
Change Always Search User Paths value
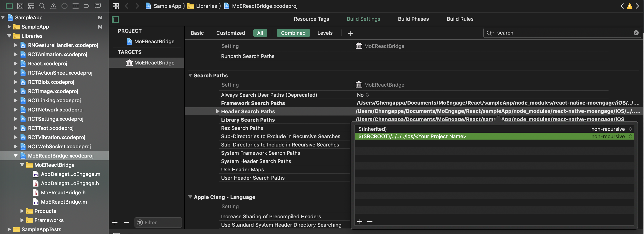tap(363, 95)
